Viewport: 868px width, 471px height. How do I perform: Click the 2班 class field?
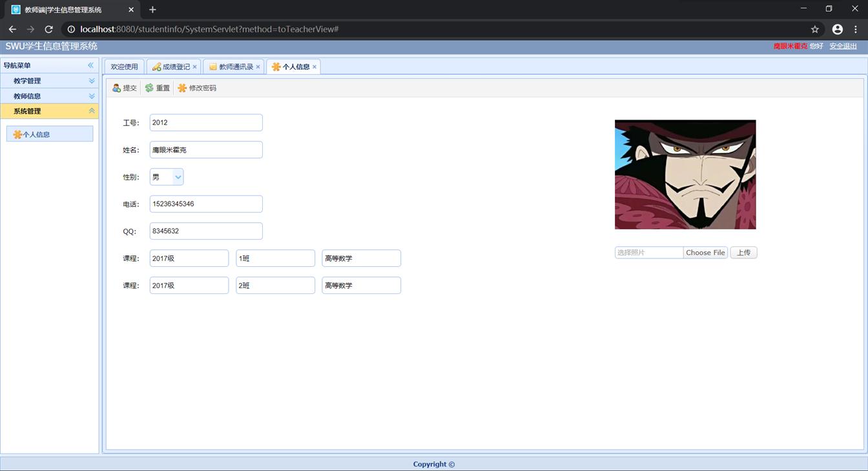pyautogui.click(x=275, y=286)
